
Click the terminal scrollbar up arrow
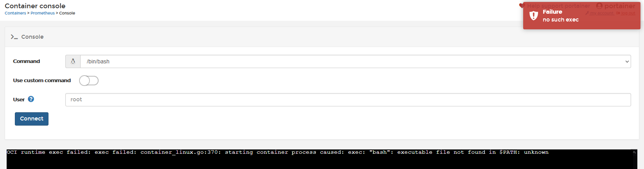click(x=635, y=152)
